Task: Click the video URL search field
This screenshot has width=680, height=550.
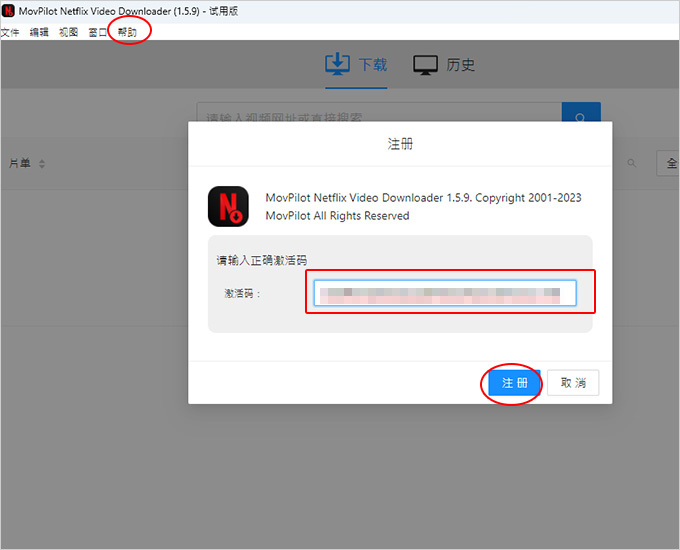Action: 379,112
